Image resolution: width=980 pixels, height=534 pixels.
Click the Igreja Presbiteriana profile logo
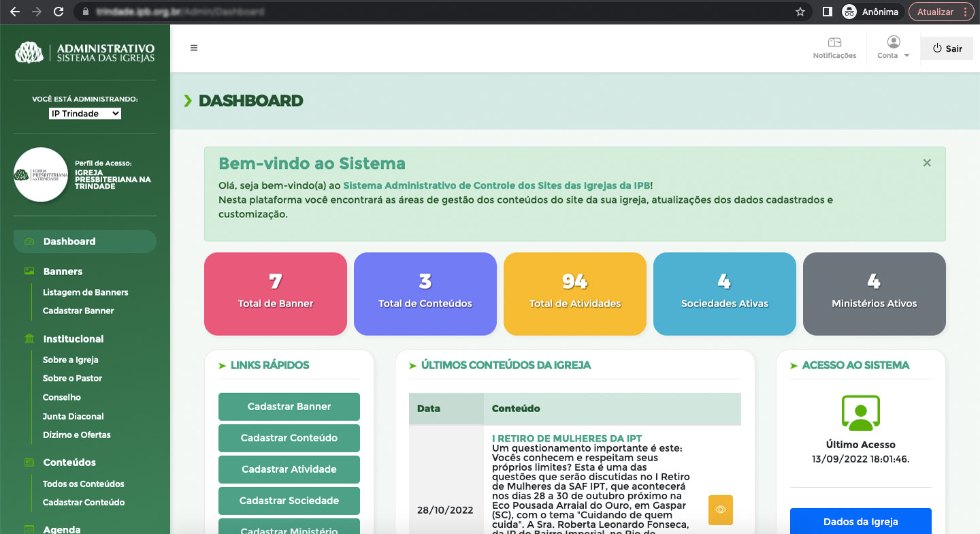(x=41, y=175)
